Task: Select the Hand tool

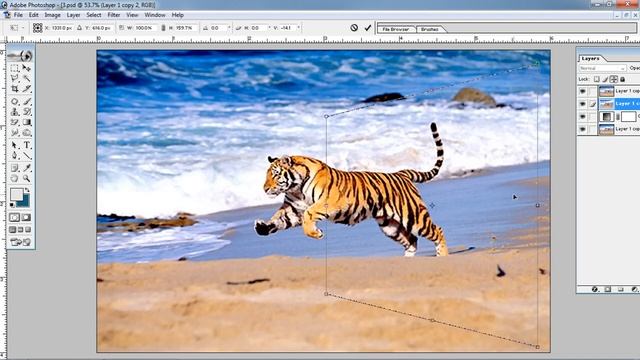Action: [x=15, y=178]
